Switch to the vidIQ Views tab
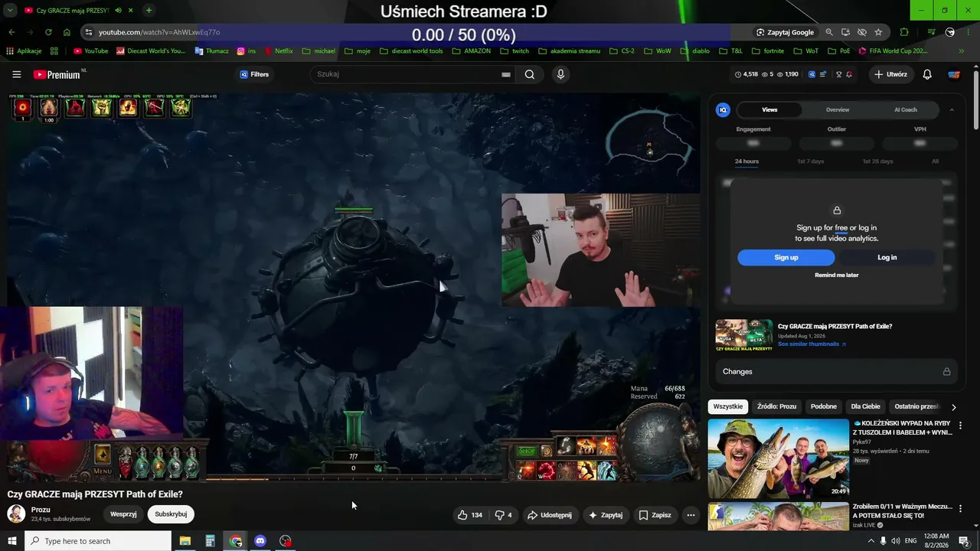980x551 pixels. click(x=769, y=109)
